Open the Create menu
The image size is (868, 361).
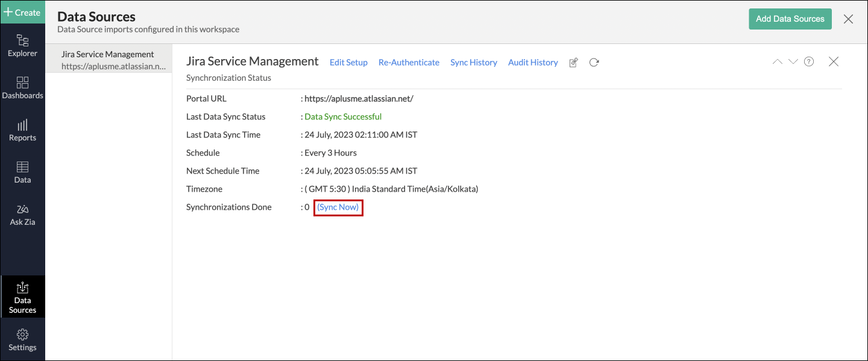[22, 11]
